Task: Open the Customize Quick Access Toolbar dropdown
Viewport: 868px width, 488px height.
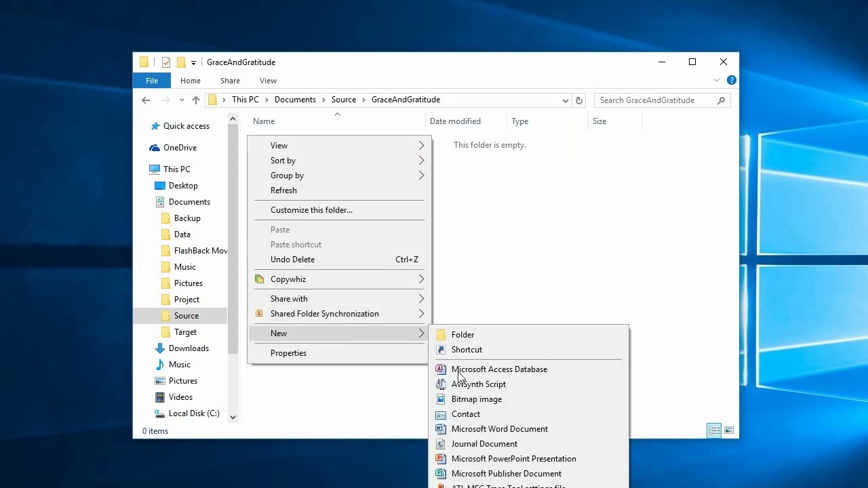Action: (193, 62)
